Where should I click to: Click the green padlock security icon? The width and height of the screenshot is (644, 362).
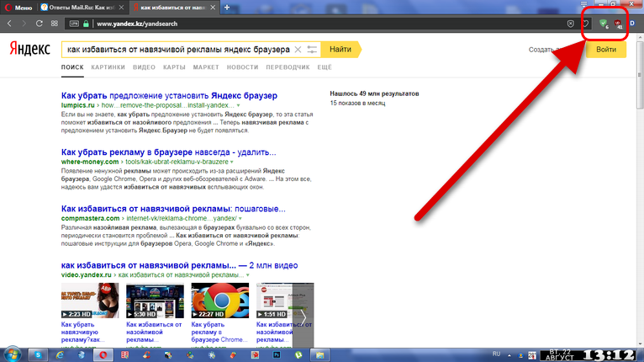click(x=86, y=24)
